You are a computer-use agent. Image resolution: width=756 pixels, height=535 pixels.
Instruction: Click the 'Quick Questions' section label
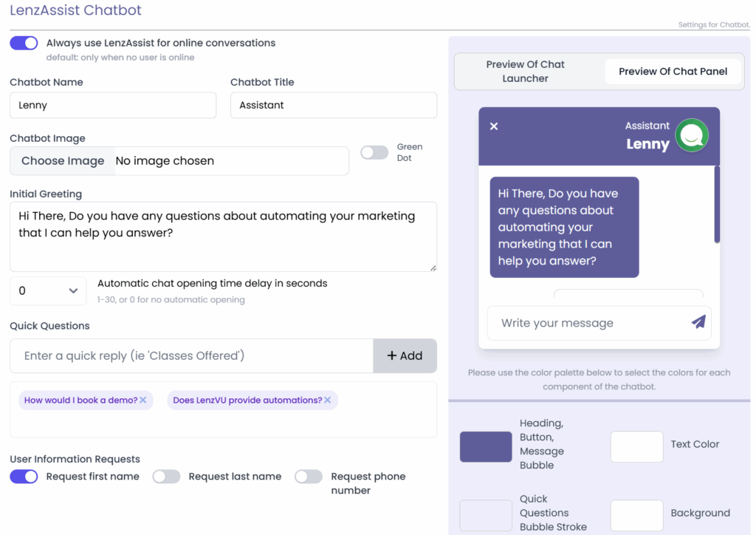pyautogui.click(x=49, y=326)
